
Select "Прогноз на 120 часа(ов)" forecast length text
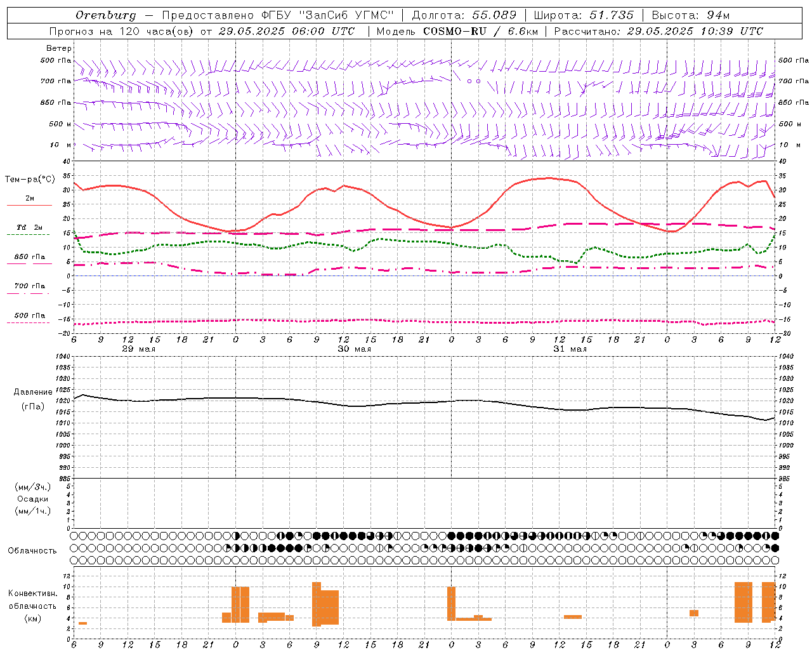click(x=122, y=31)
